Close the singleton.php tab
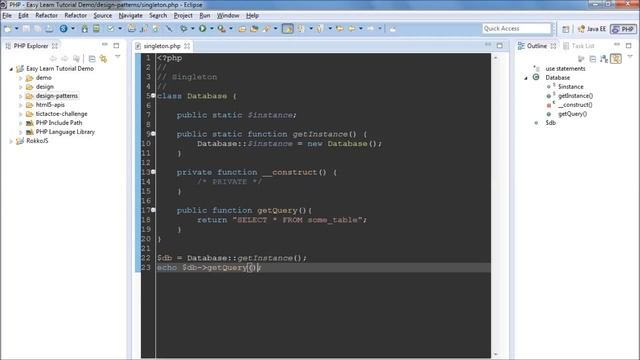This screenshot has width=640, height=360. pyautogui.click(x=187, y=46)
